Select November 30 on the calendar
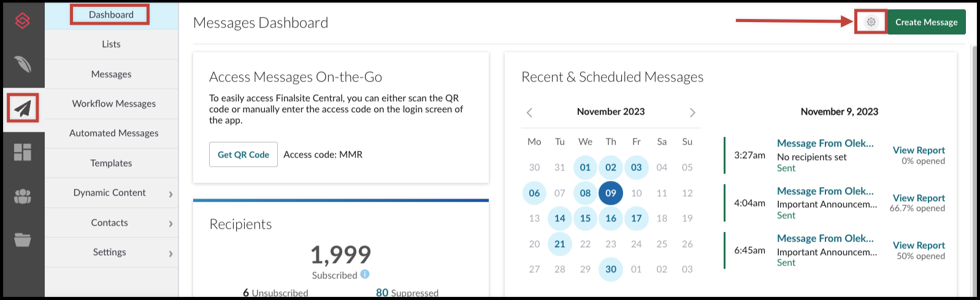Screen dimensions: 980x300 (611, 269)
